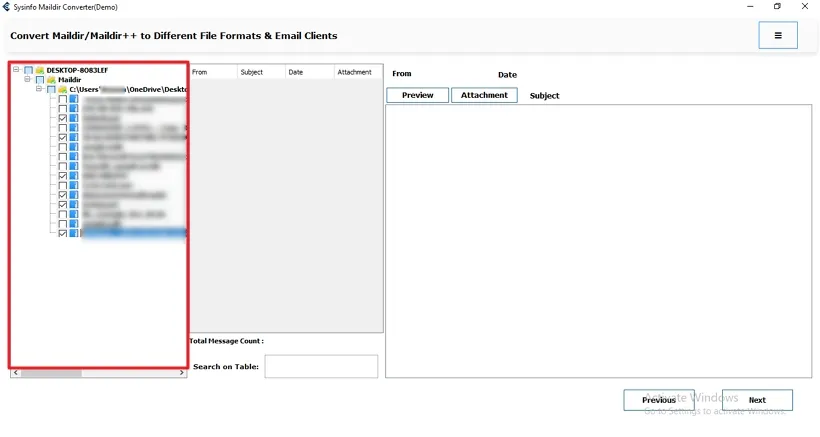Viewport: 820px width, 437px height.
Task: Tick the first file checkbox under path node
Action: pos(63,99)
